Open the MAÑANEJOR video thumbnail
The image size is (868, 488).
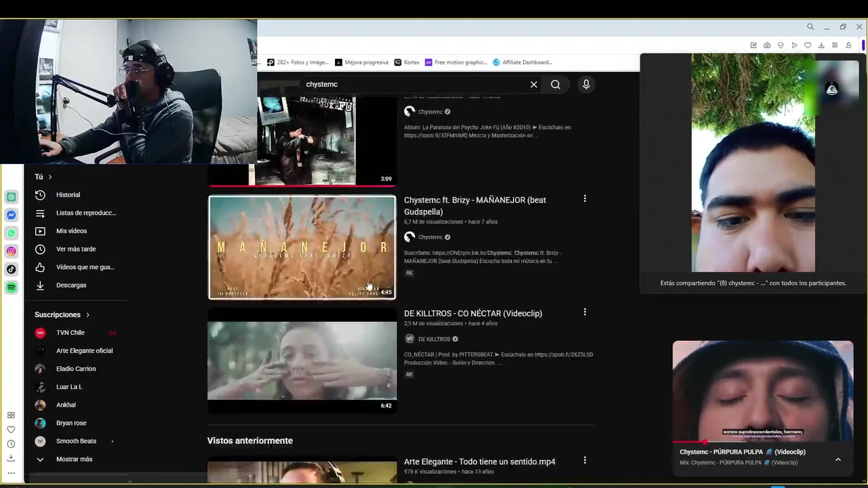point(302,247)
